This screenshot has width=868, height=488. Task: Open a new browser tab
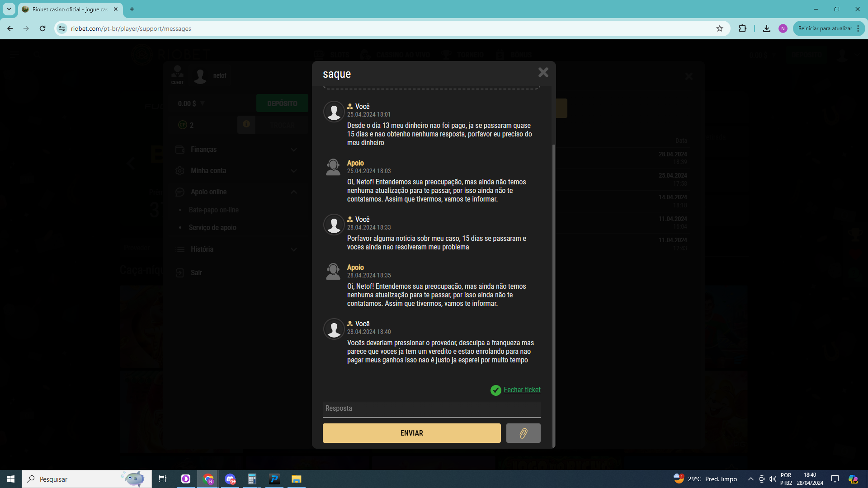(132, 9)
